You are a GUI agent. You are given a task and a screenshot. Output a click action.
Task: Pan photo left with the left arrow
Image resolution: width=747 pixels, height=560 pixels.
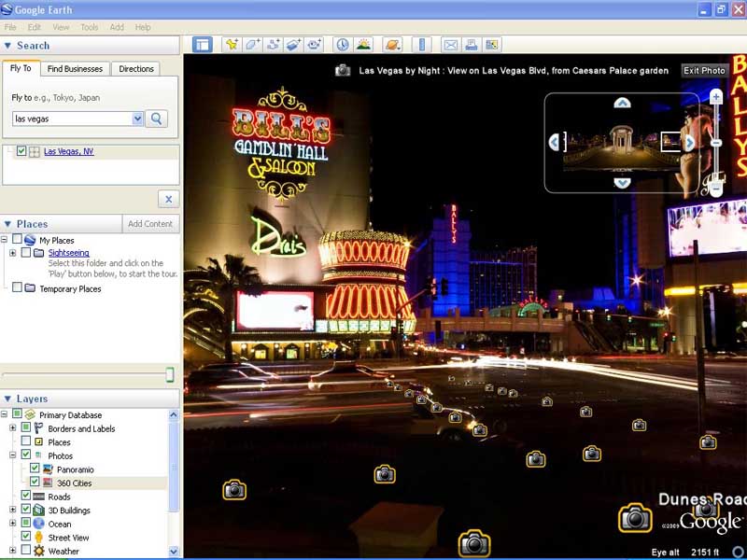point(554,143)
